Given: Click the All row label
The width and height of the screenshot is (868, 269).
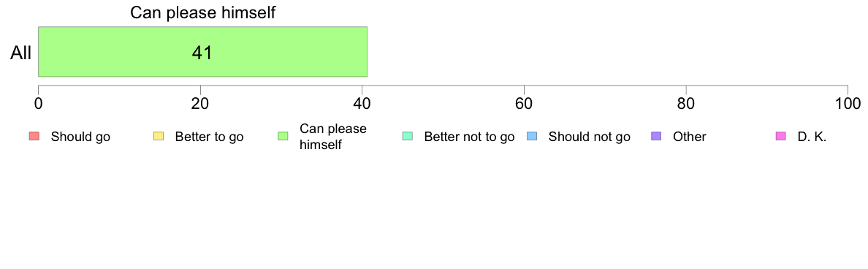Looking at the screenshot, I should click(21, 53).
